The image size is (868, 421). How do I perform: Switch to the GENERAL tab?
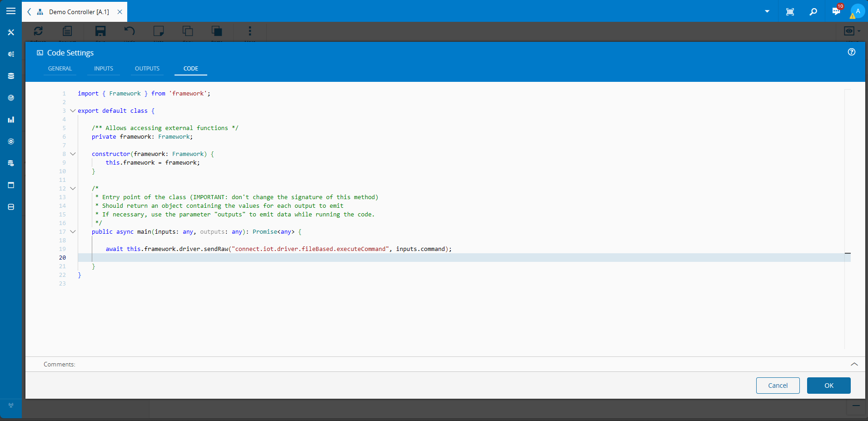(60, 69)
